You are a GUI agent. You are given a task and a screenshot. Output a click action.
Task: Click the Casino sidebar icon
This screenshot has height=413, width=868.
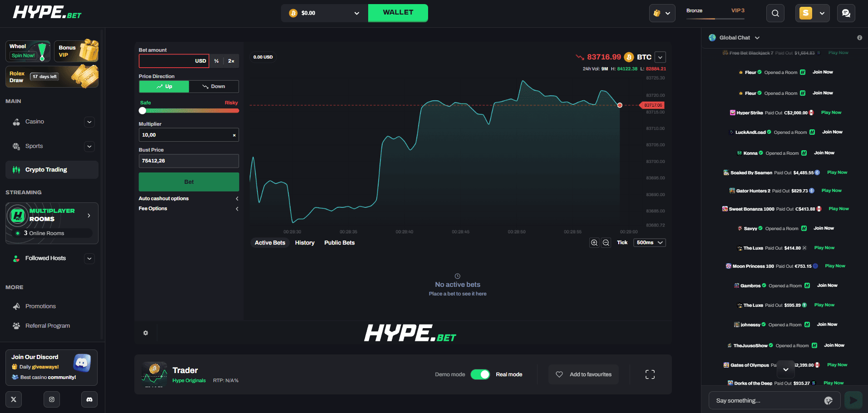16,122
